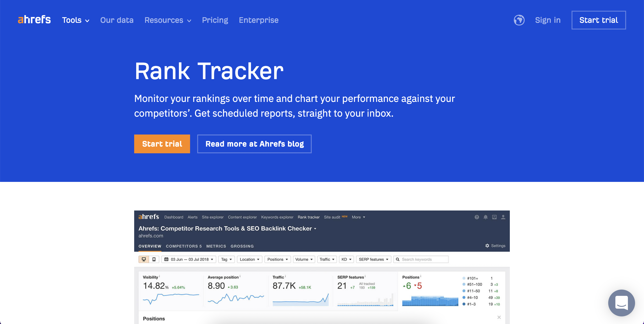Switch to the Metrics tab
Screen dimensions: 644x324
216,246
